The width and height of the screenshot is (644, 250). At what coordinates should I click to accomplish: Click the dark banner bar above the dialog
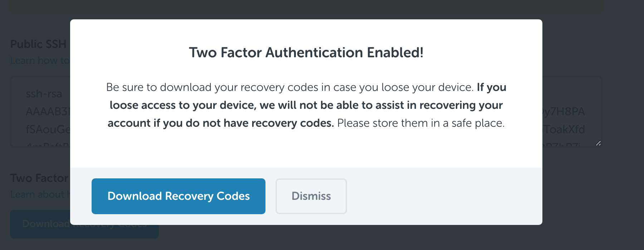pyautogui.click(x=306, y=6)
